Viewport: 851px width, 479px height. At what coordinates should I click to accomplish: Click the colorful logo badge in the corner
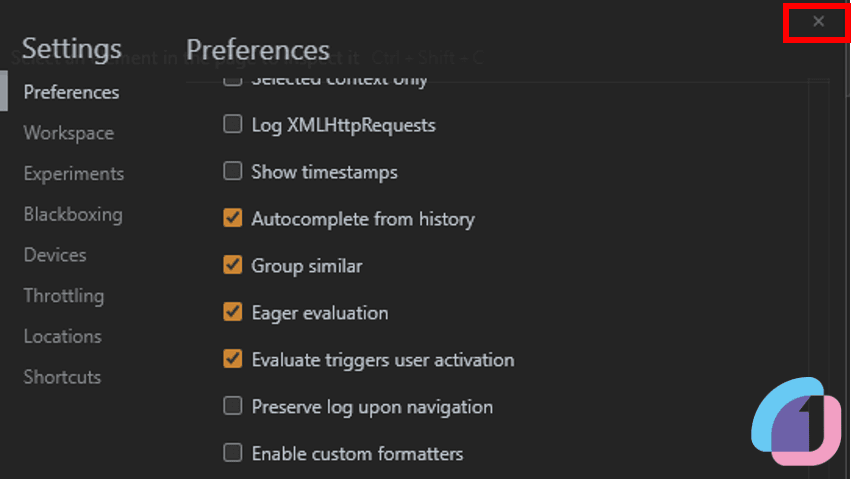tap(796, 421)
